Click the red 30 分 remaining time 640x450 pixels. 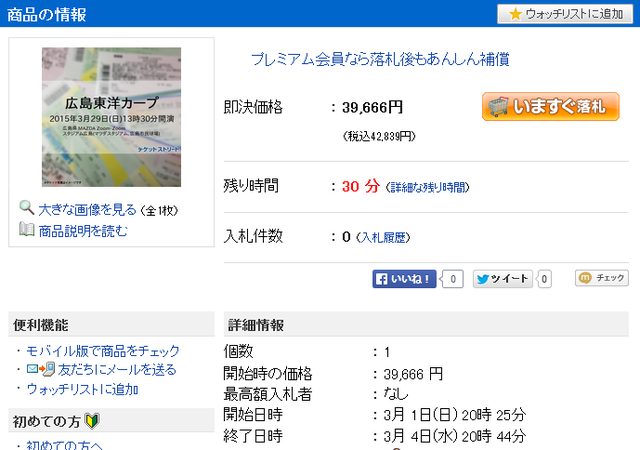(361, 187)
